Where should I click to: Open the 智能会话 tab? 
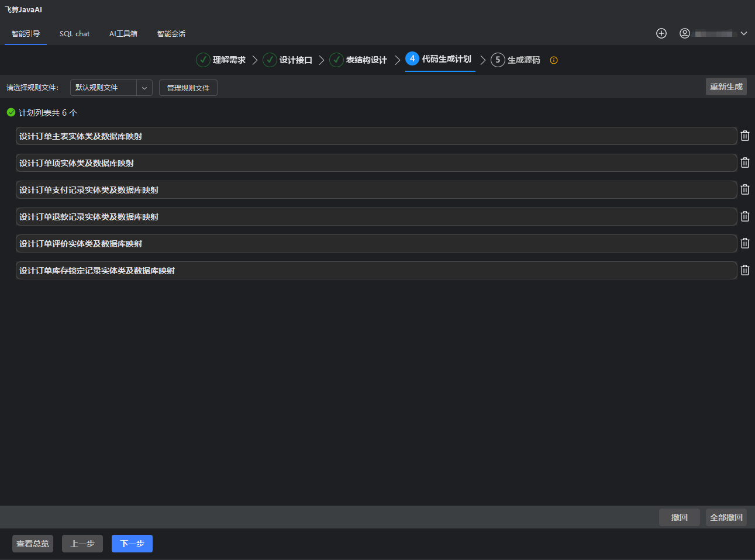click(171, 34)
